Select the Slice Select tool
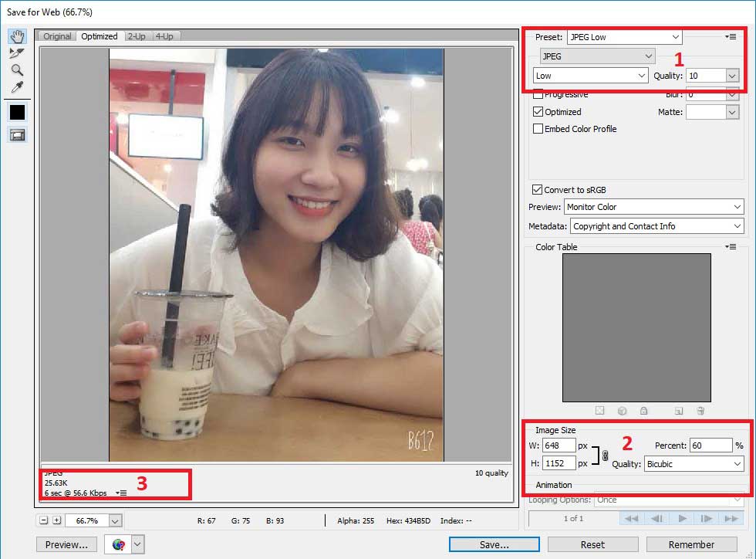756x559 pixels. [17, 53]
